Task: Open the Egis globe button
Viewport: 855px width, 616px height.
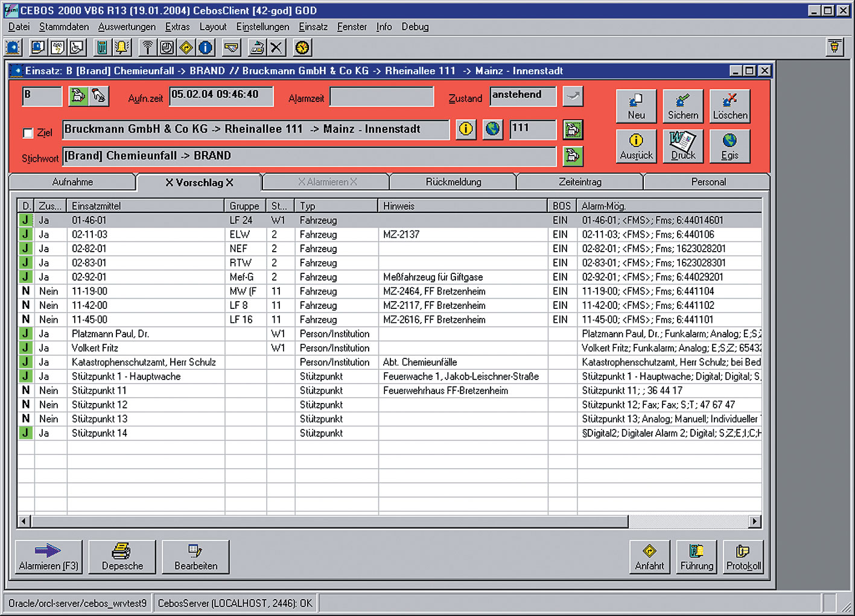Action: click(729, 146)
